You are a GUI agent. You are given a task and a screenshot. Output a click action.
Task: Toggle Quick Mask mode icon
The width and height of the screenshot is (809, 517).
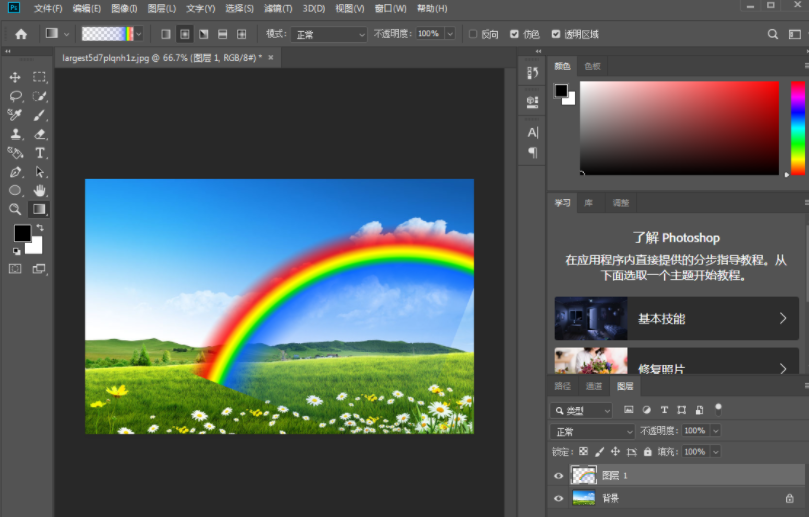click(15, 269)
